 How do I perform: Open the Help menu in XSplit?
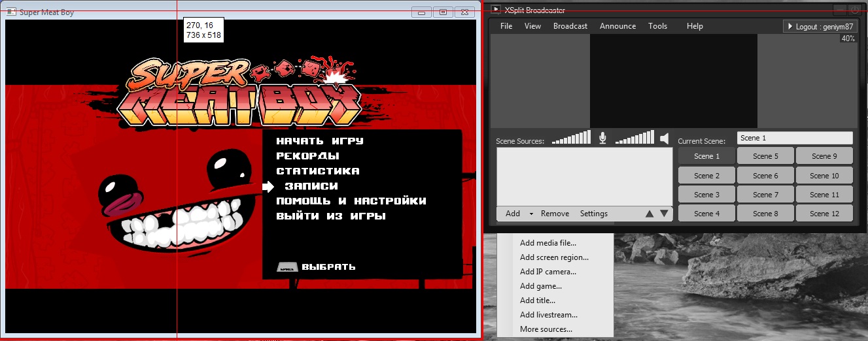tap(695, 26)
